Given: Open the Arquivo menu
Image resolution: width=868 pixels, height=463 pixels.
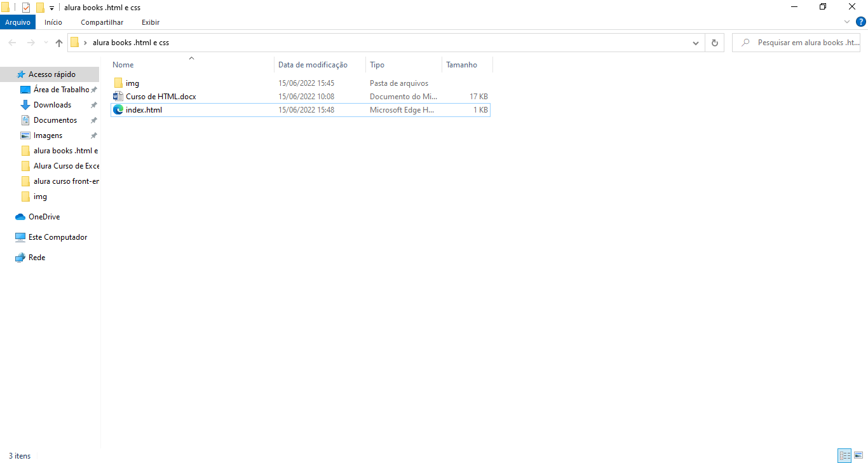Looking at the screenshot, I should 18,22.
